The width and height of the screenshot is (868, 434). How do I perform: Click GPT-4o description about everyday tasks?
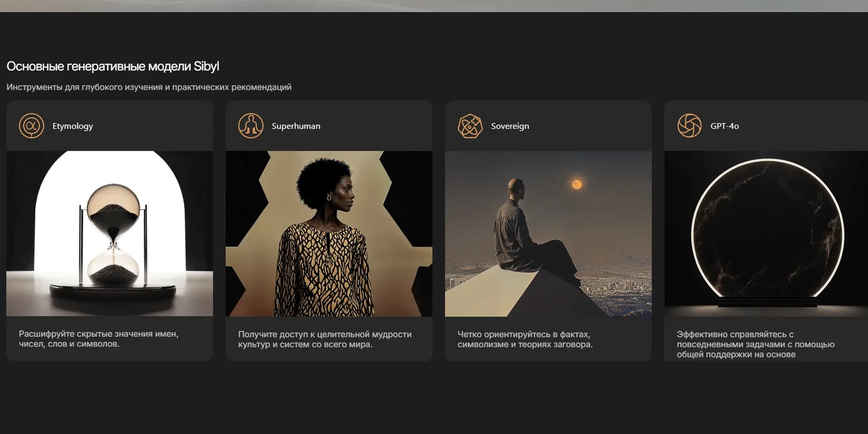pos(755,344)
